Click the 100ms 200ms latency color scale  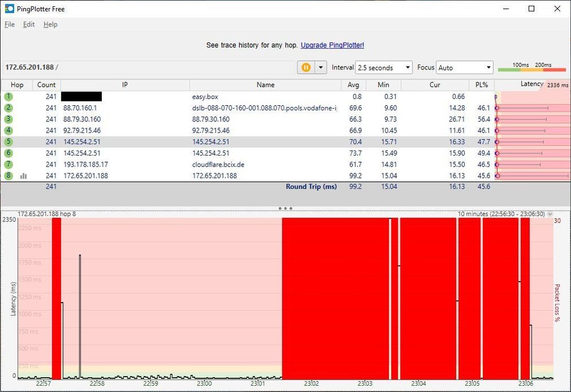[x=532, y=67]
